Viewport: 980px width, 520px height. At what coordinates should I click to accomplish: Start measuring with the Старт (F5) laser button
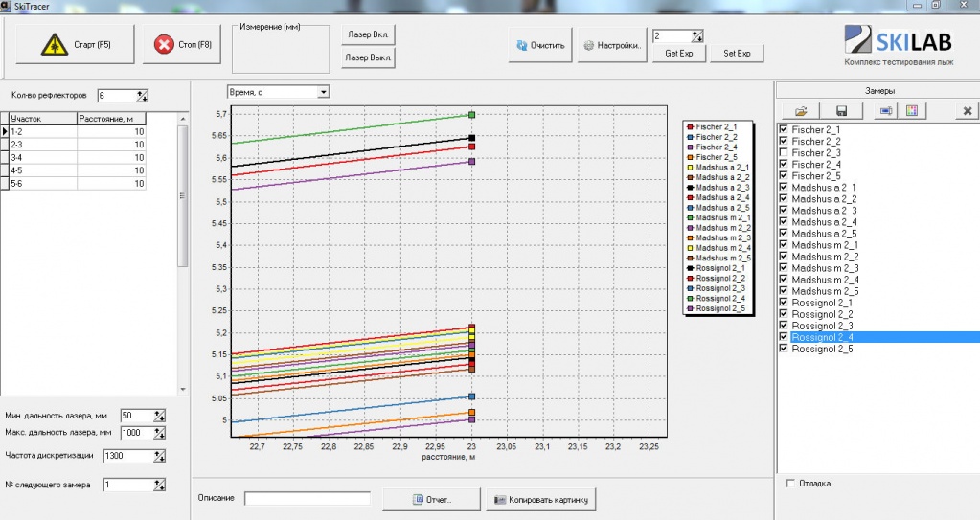coord(75,44)
